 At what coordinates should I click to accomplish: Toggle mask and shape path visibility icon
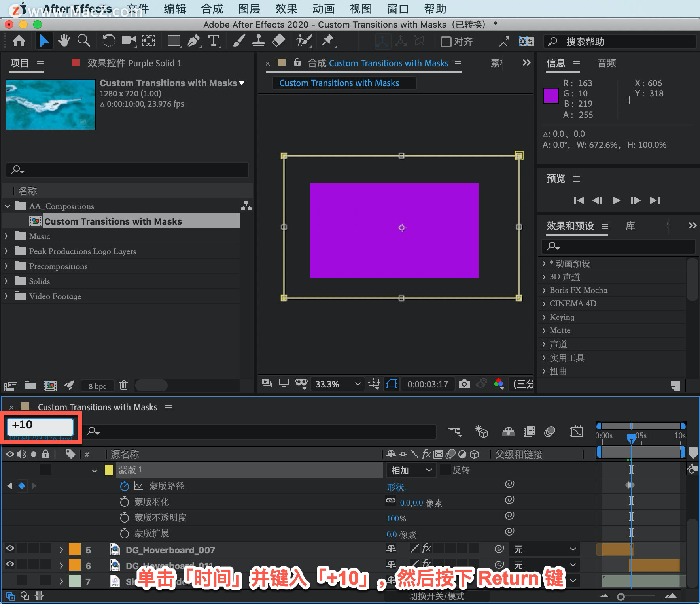392,384
